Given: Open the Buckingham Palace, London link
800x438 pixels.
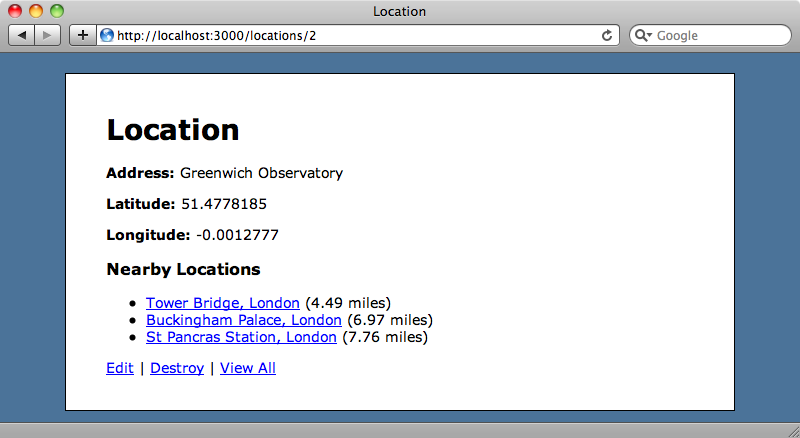Looking at the screenshot, I should 243,320.
